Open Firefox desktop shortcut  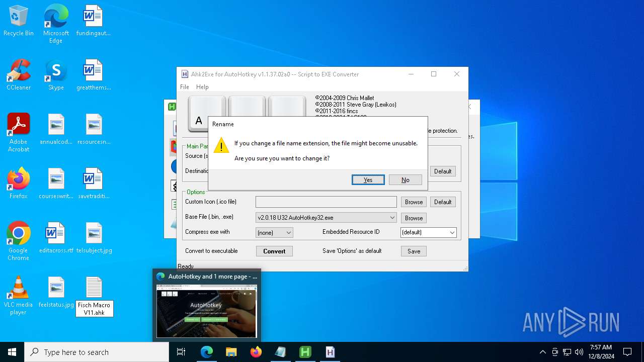coord(19,184)
